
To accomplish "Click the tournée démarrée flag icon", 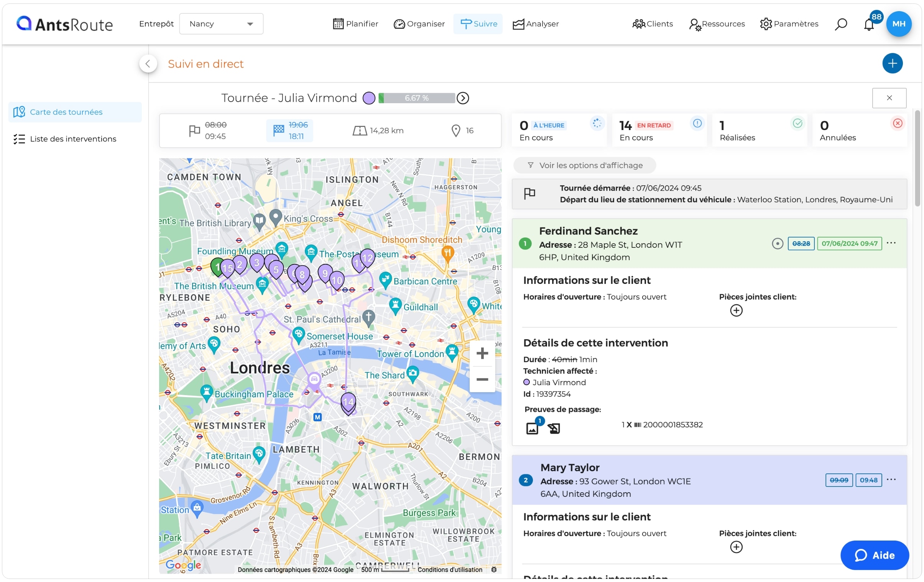I will point(529,193).
